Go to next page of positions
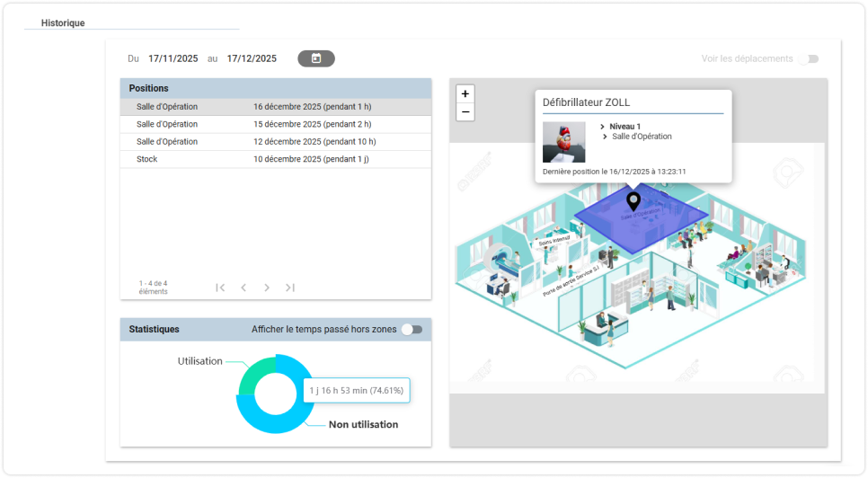 [x=267, y=288]
